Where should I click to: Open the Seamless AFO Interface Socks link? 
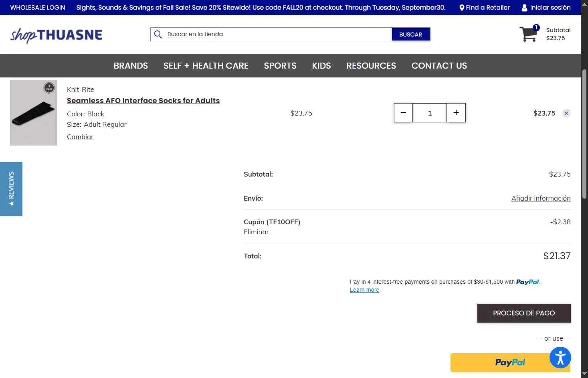point(143,101)
